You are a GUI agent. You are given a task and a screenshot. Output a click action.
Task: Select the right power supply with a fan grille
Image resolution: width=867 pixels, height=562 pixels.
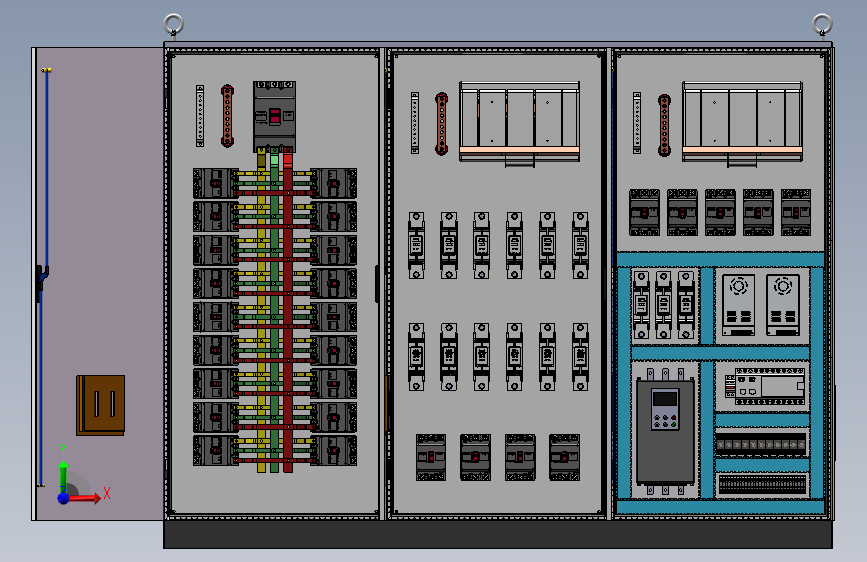click(783, 305)
